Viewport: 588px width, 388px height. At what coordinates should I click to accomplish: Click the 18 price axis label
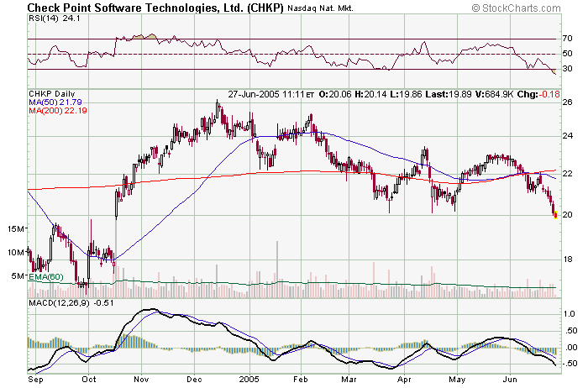(x=567, y=260)
